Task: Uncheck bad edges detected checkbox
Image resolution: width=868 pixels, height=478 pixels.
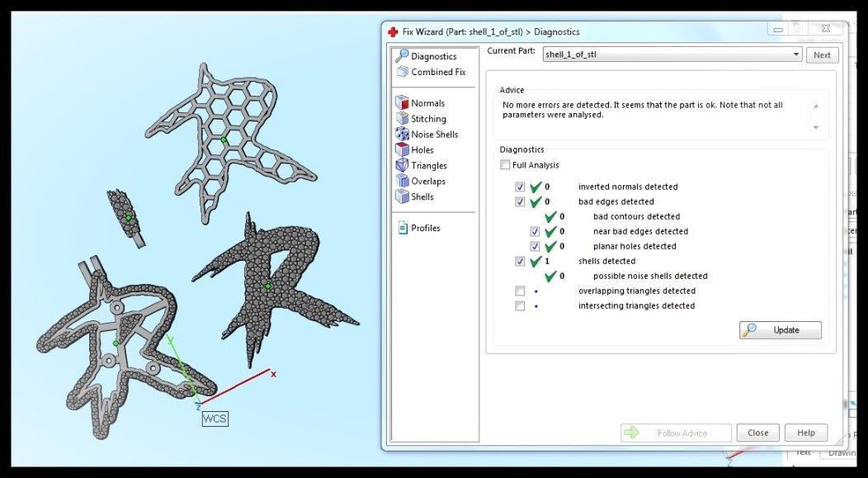Action: (519, 201)
